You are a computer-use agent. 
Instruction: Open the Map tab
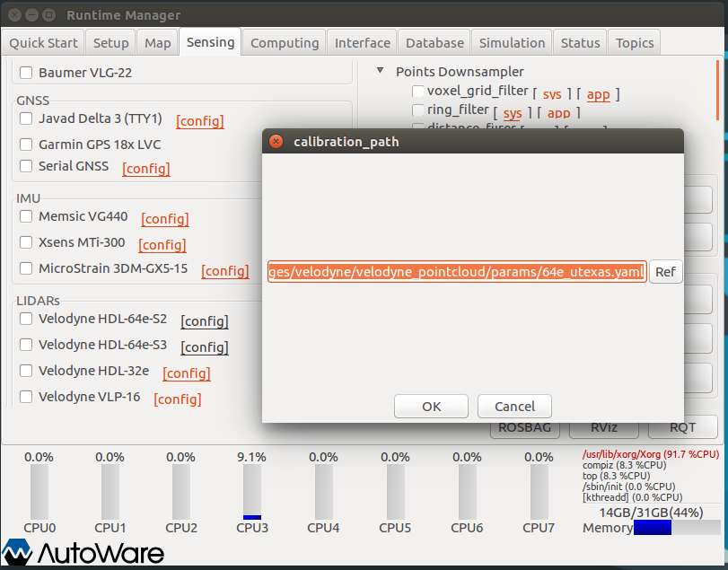157,43
